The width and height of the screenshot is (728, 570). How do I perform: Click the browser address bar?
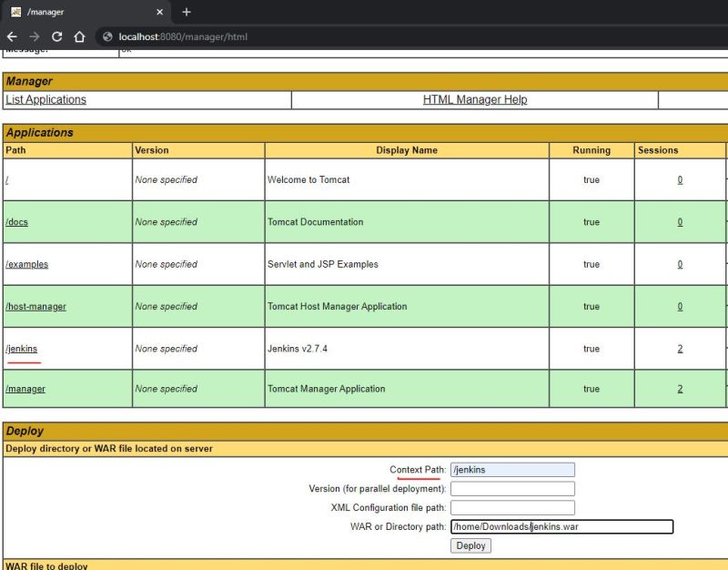click(x=273, y=37)
